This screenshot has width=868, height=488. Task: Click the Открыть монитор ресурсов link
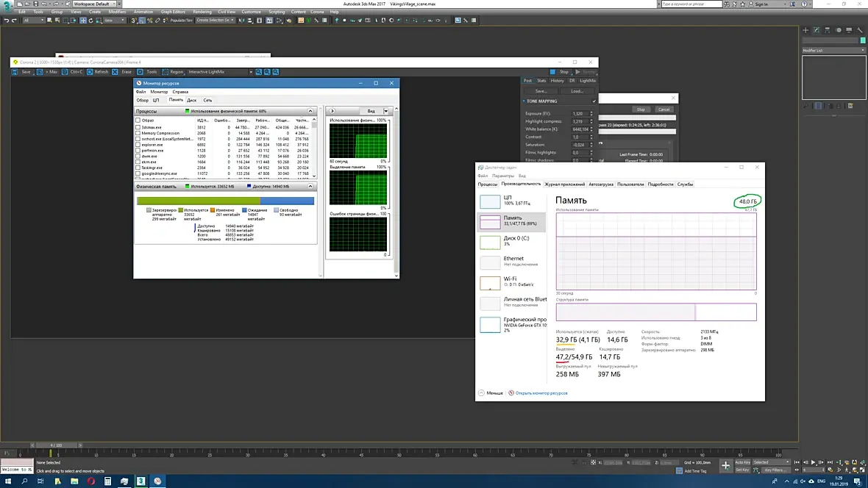click(541, 393)
